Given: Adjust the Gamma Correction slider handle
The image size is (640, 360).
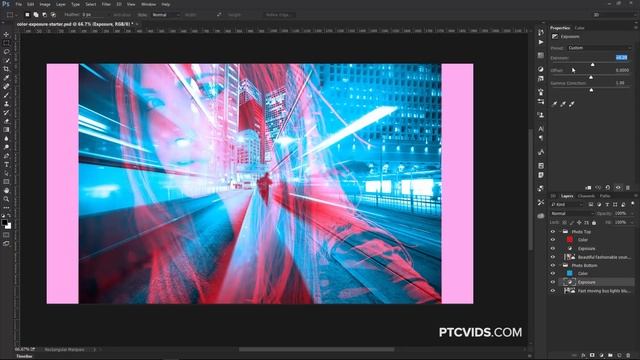Looking at the screenshot, I should 591,90.
